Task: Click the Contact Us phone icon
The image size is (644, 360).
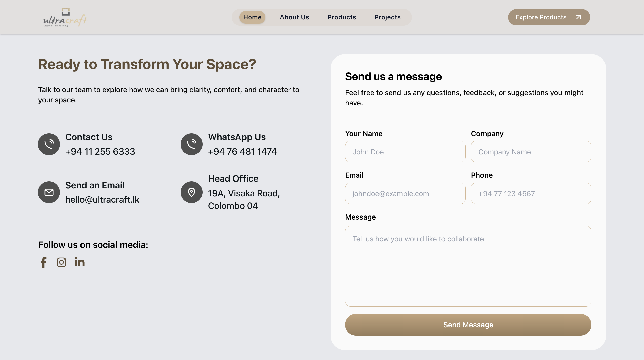Action: (49, 144)
